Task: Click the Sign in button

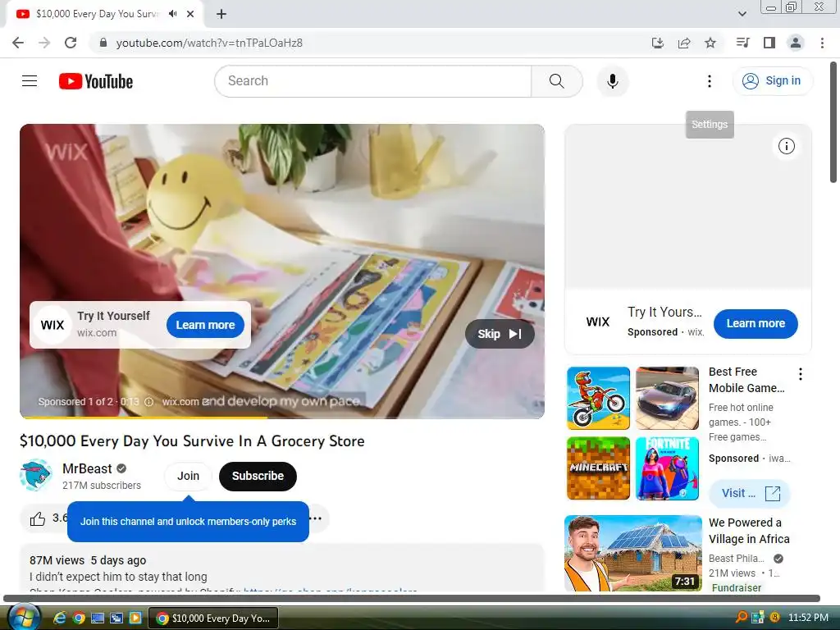Action: 772,81
